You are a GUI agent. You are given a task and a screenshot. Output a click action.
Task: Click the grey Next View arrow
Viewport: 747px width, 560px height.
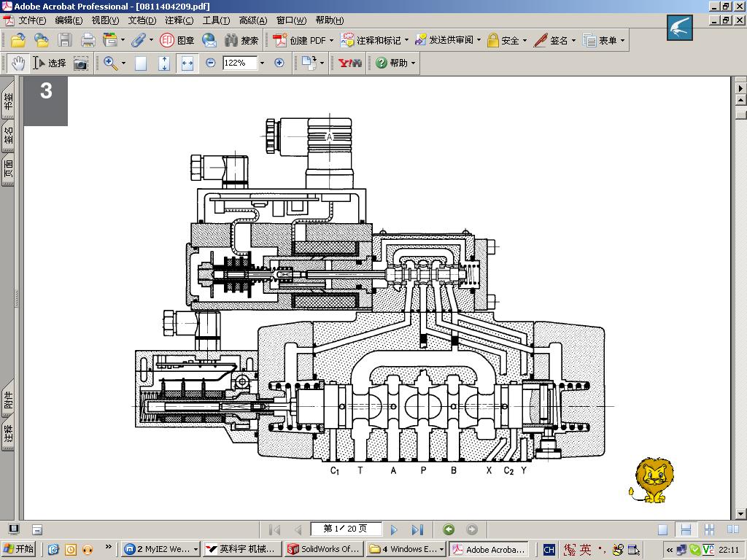(472, 529)
